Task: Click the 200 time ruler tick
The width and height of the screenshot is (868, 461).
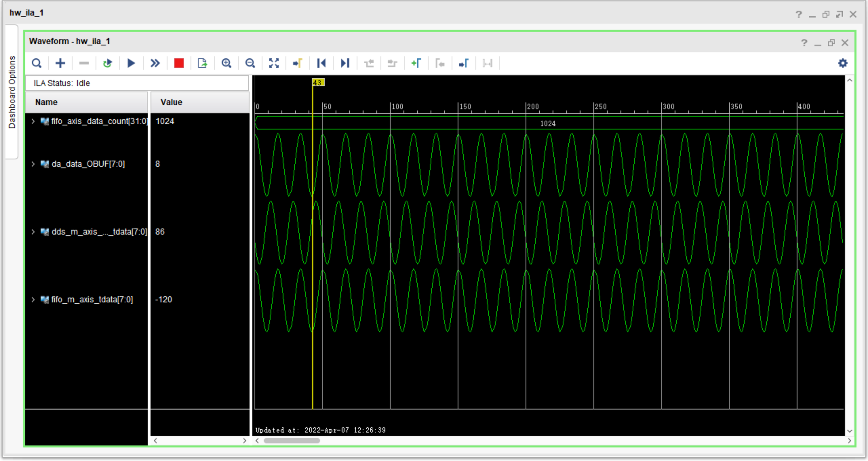Action: [x=533, y=107]
